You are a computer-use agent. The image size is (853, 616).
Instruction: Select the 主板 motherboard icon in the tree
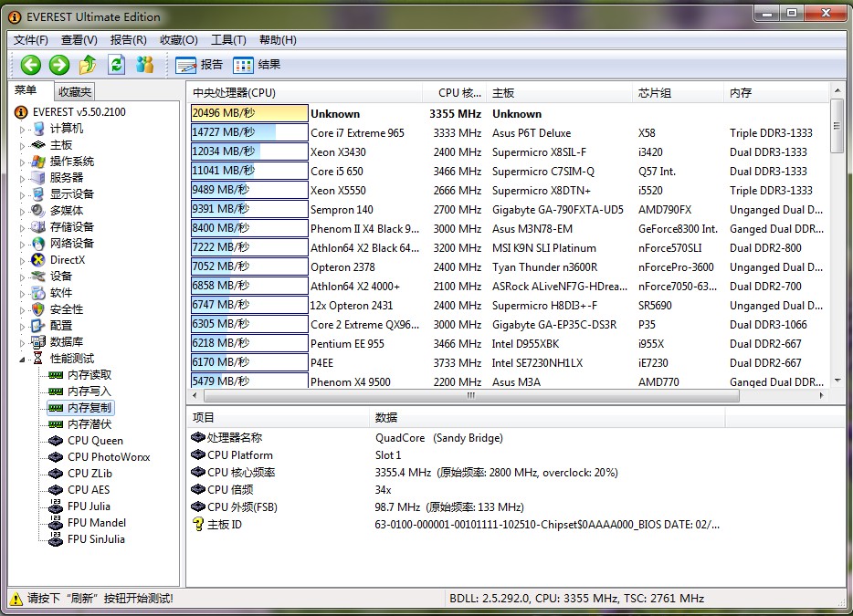point(38,144)
